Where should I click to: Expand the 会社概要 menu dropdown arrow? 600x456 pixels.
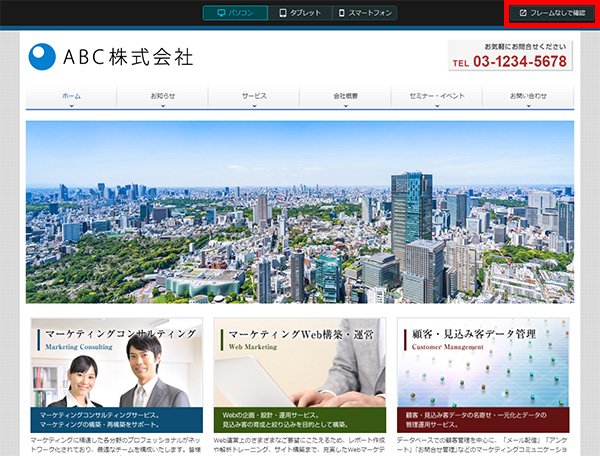pos(345,104)
